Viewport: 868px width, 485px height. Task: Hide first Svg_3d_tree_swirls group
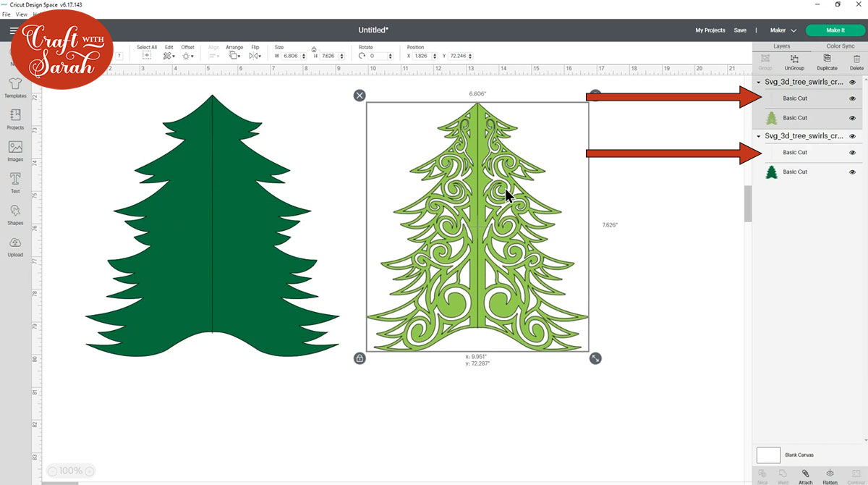click(852, 83)
